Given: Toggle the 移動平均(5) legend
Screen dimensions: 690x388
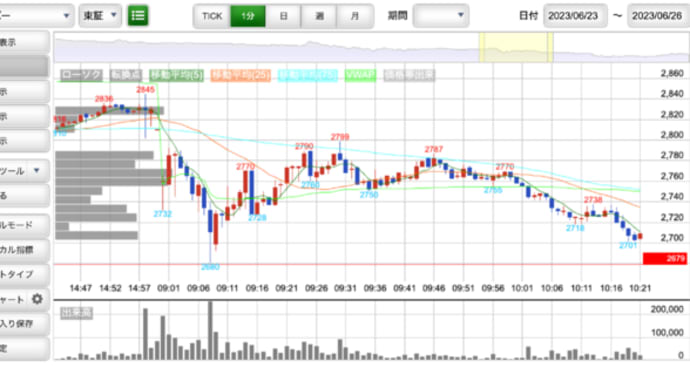Looking at the screenshot, I should 176,75.
